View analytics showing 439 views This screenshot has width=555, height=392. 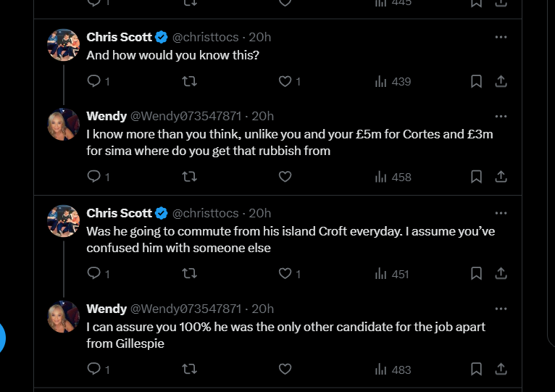(393, 81)
